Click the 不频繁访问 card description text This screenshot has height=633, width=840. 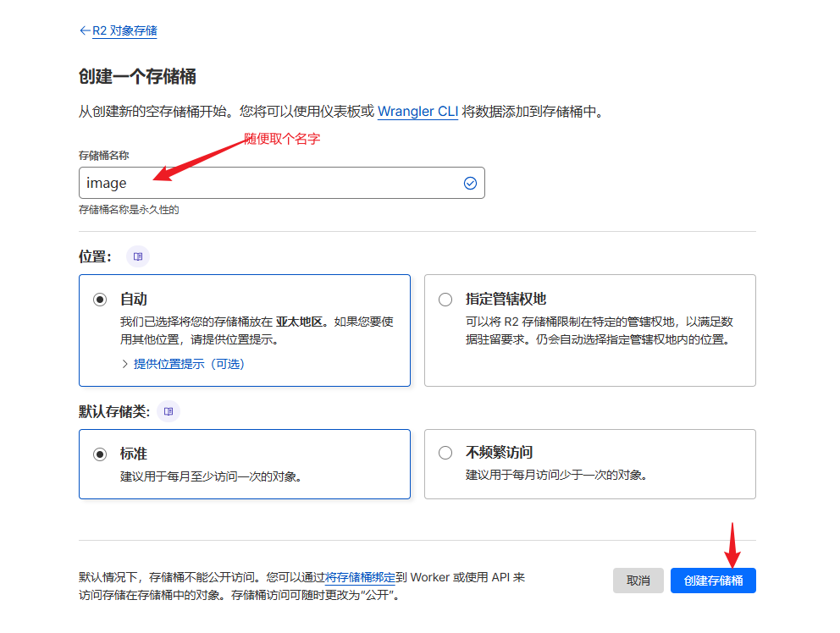pyautogui.click(x=556, y=476)
